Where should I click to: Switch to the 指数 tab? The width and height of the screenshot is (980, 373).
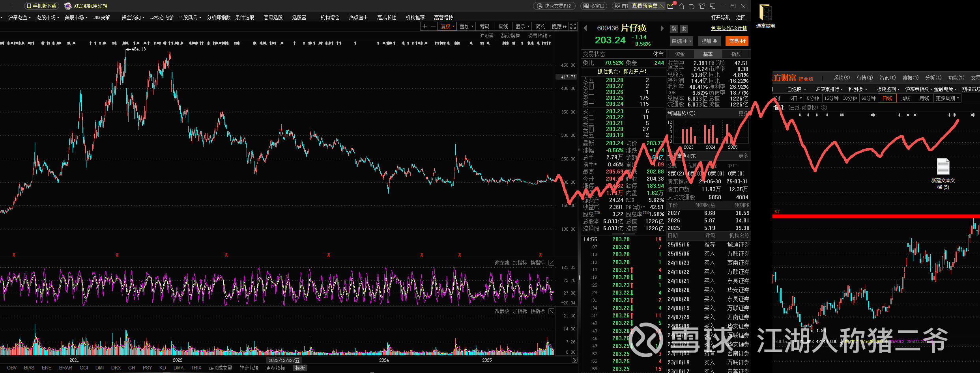coord(736,54)
